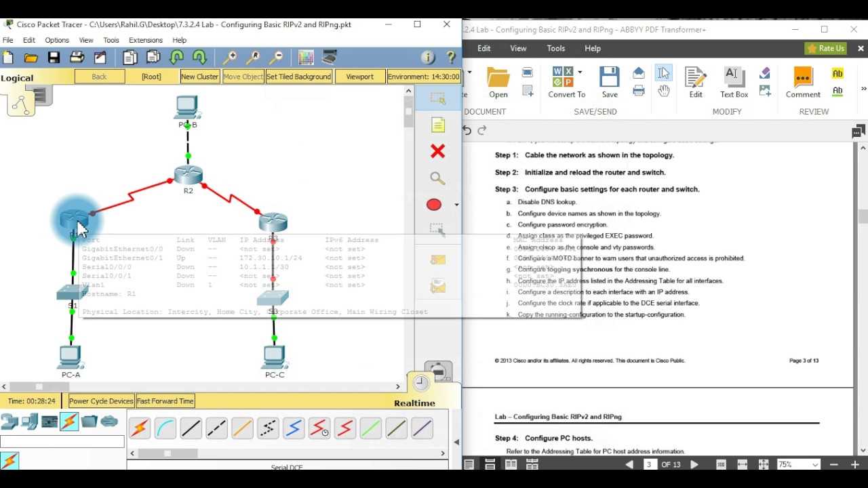
Task: Click the Text Box tool in ABBYY
Action: coord(734,83)
